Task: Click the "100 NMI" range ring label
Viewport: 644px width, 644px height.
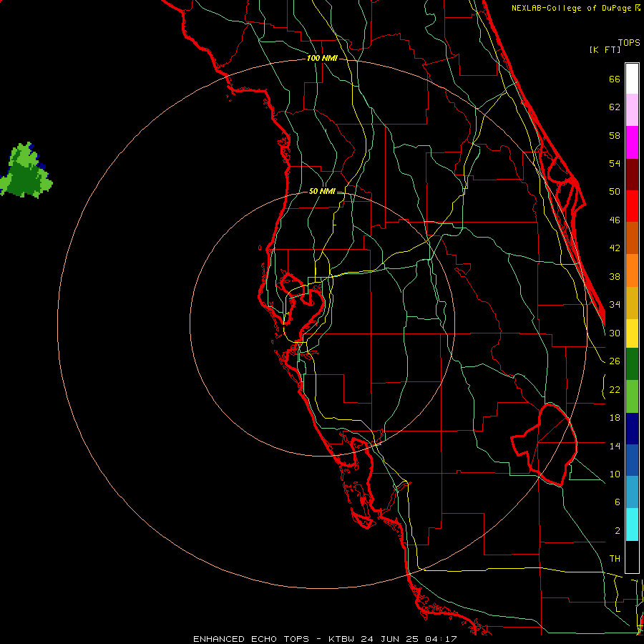Action: coord(322,58)
